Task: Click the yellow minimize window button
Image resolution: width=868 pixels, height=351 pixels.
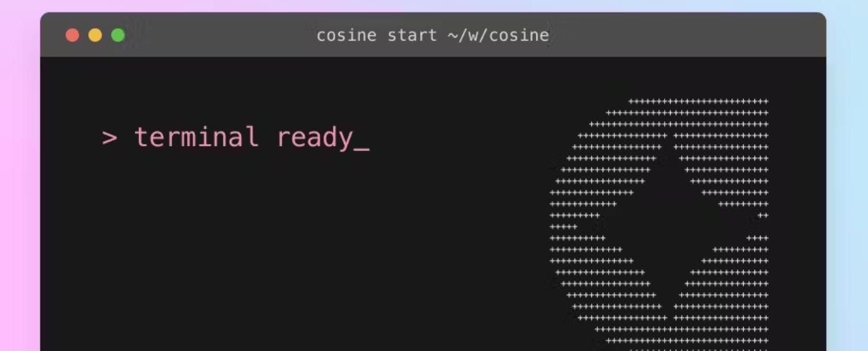Action: (95, 35)
